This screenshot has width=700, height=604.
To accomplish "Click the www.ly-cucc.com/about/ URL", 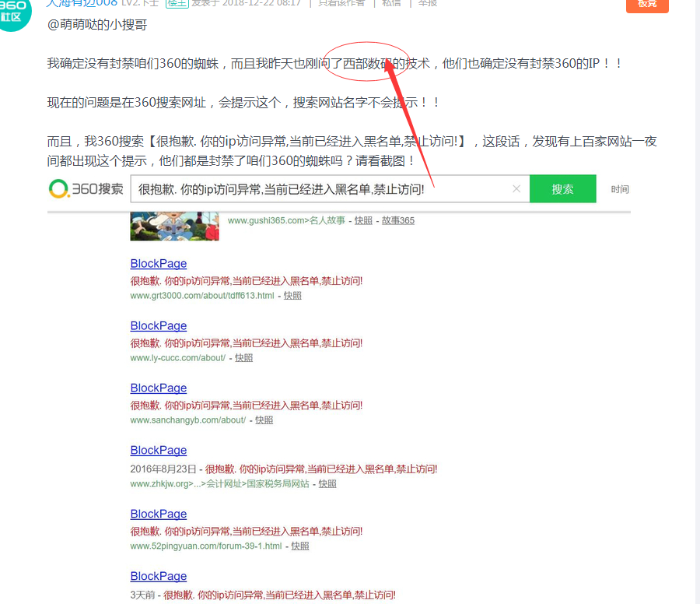I will 177,358.
